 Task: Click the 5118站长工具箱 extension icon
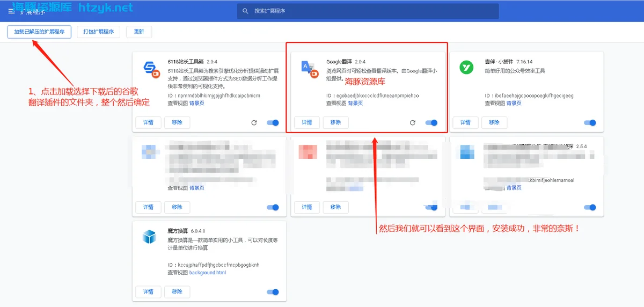(x=151, y=68)
